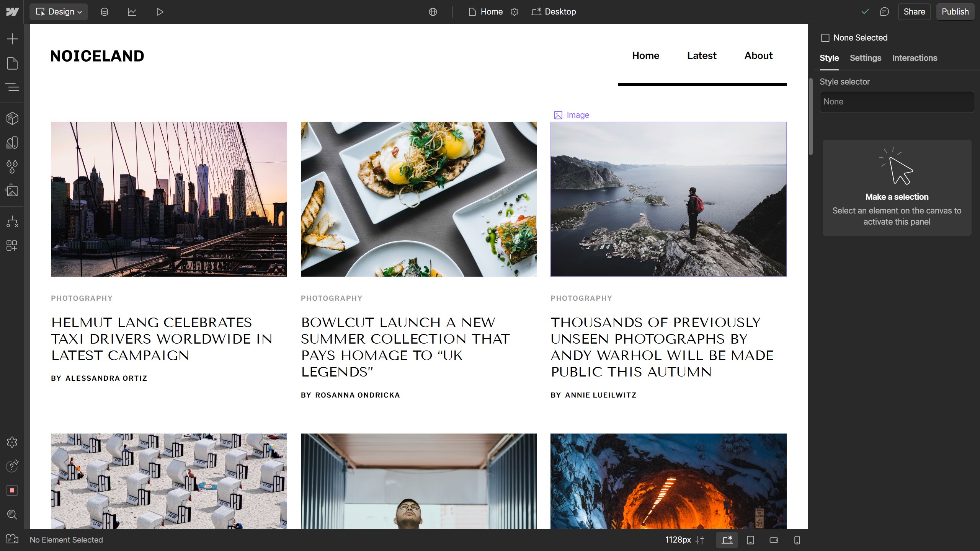
Task: Open the Home page selector
Action: 485,12
